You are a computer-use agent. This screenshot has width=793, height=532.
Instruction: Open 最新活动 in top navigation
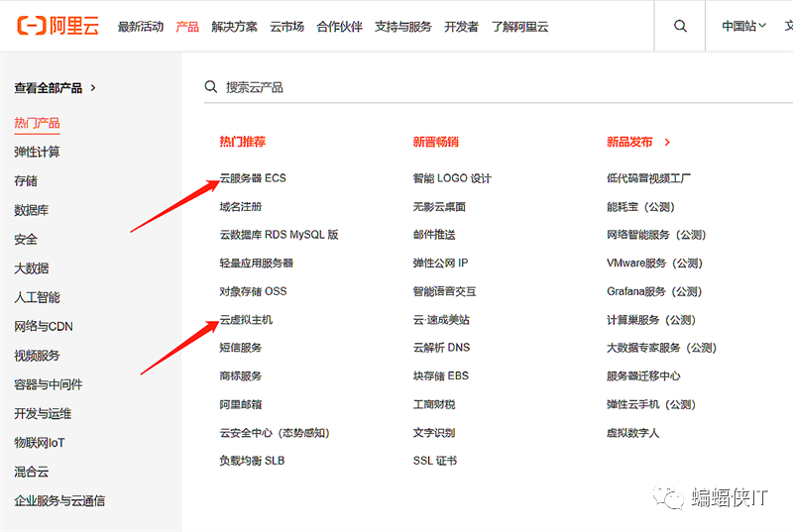coord(140,27)
